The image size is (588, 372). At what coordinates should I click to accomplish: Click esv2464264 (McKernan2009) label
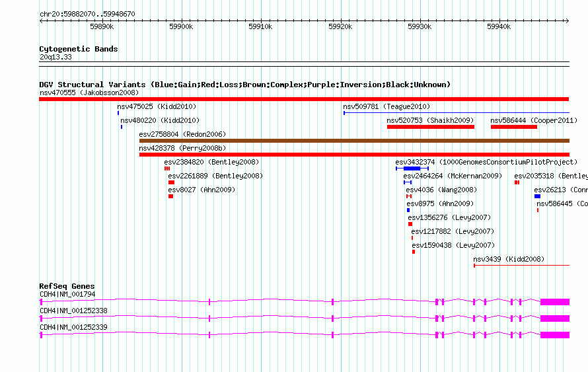453,176
